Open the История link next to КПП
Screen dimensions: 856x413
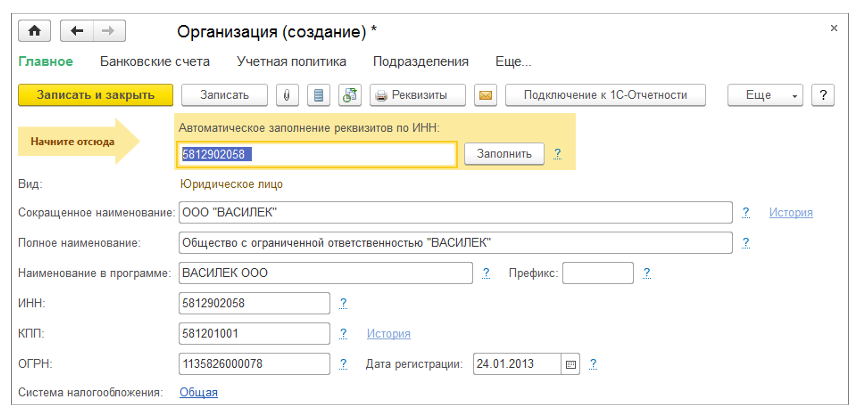coord(388,333)
